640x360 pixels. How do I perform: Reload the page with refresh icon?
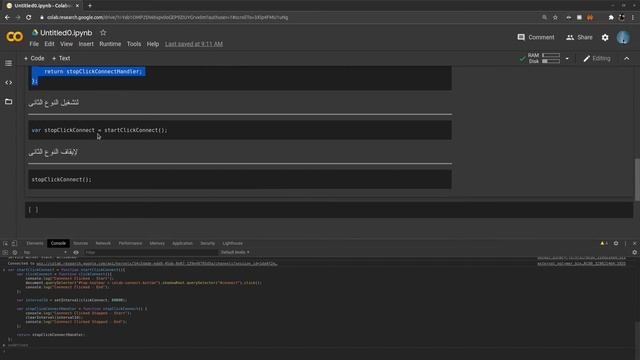coord(29,18)
